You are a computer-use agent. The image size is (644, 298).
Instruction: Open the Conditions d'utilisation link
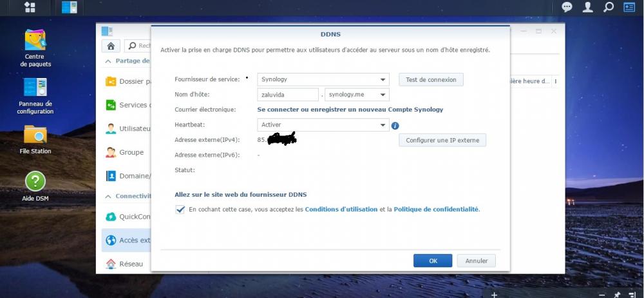pos(341,209)
